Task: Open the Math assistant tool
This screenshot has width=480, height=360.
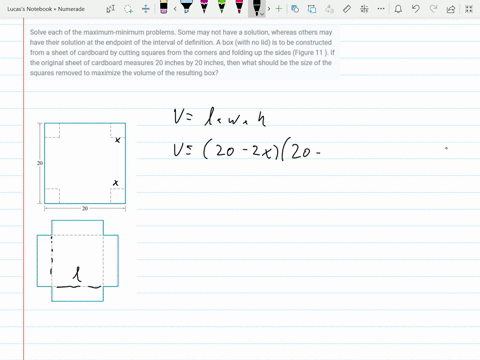Action: [364, 9]
